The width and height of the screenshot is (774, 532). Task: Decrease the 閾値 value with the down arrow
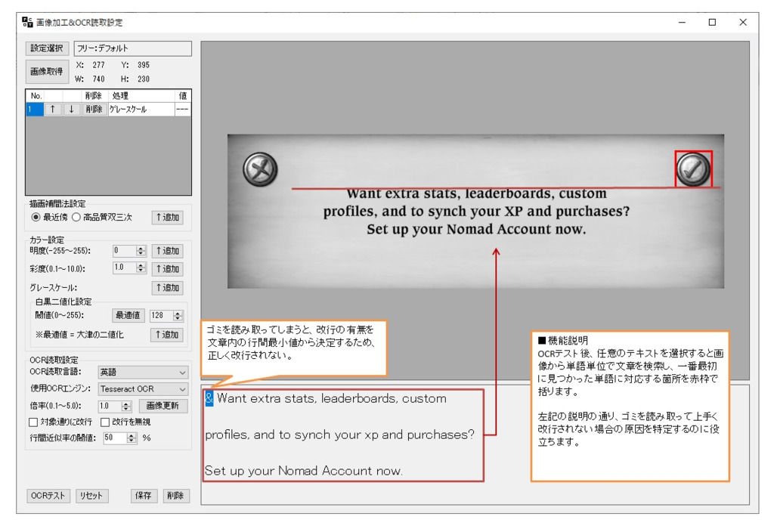point(178,318)
